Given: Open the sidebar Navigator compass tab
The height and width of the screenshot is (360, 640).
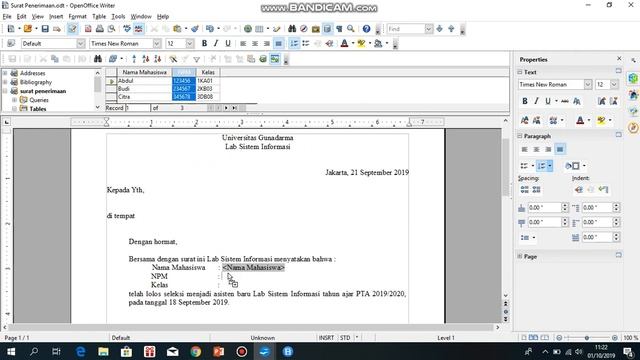Looking at the screenshot, I should click(x=633, y=128).
